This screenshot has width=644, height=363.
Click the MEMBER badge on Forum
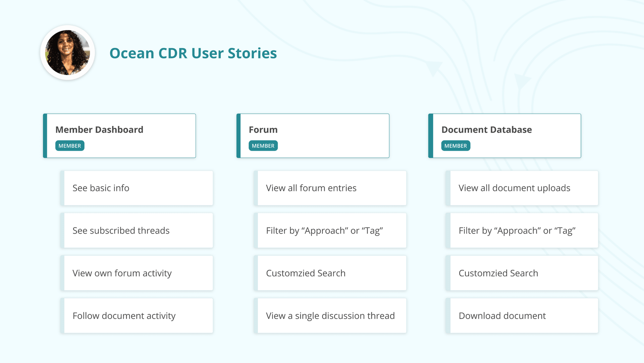pos(263,145)
